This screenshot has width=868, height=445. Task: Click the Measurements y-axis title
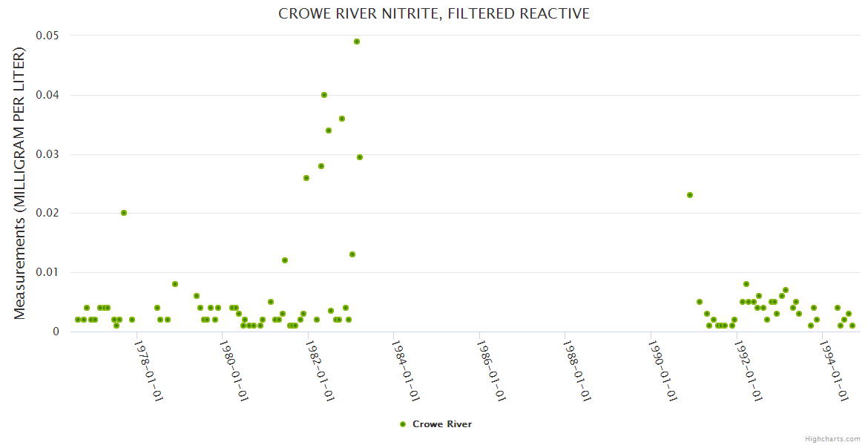coord(20,183)
